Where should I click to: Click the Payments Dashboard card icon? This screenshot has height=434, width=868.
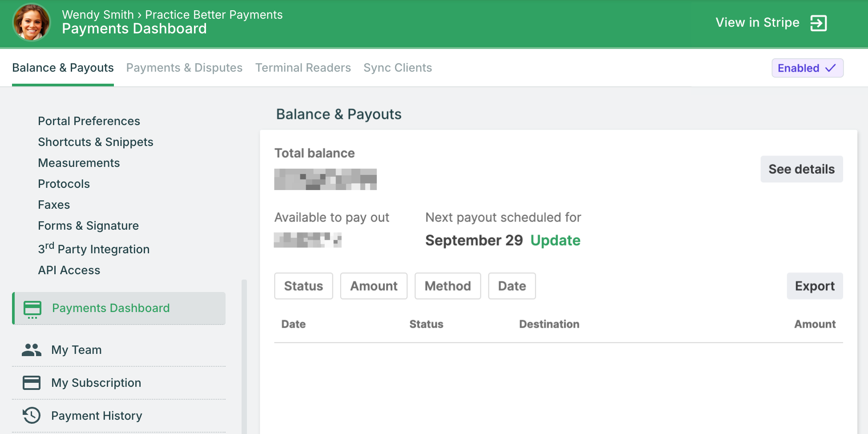[32, 309]
